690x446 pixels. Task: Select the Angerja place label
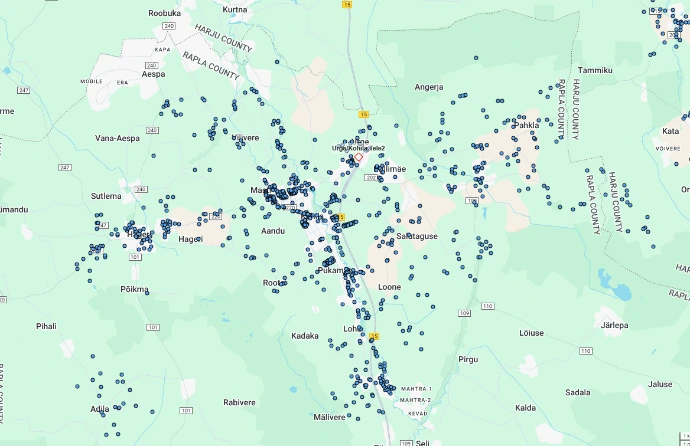tap(428, 87)
